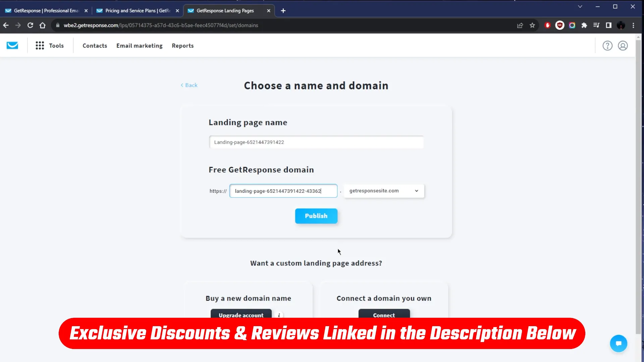Click the chat support bubble icon
The image size is (644, 362).
coord(619,344)
